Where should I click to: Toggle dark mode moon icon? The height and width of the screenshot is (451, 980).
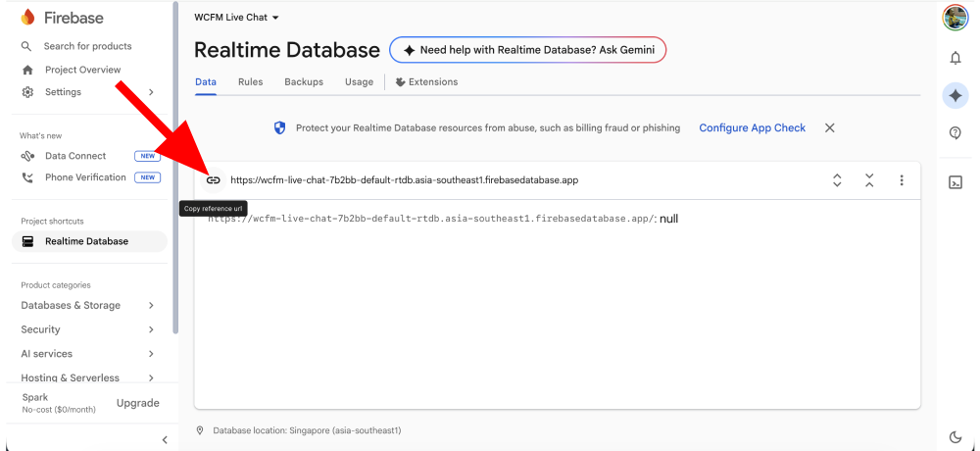pos(955,437)
